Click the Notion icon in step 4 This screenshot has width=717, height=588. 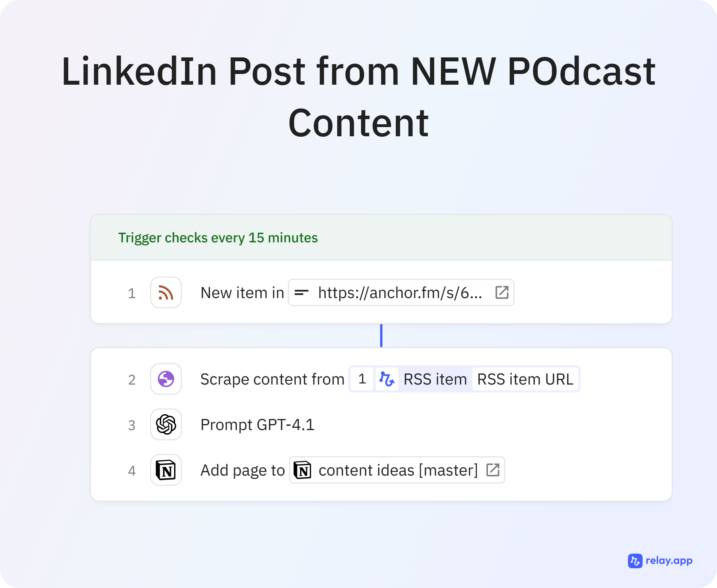point(166,470)
